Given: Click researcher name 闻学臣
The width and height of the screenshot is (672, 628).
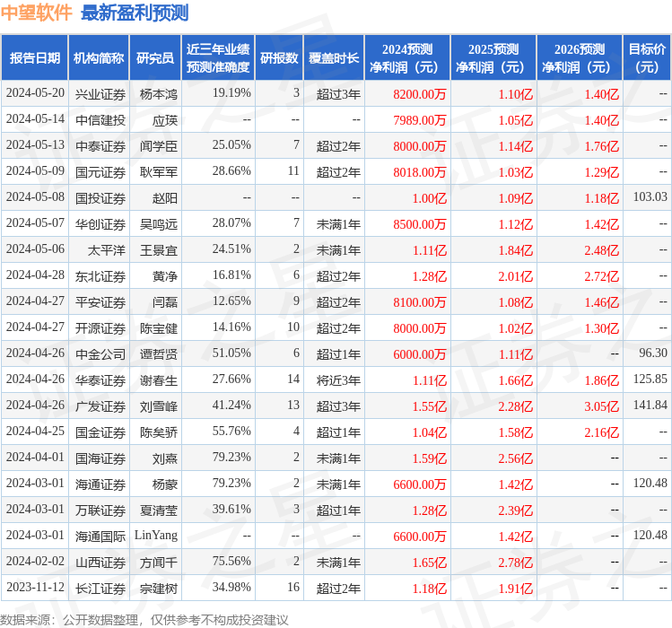Looking at the screenshot, I should (159, 146).
